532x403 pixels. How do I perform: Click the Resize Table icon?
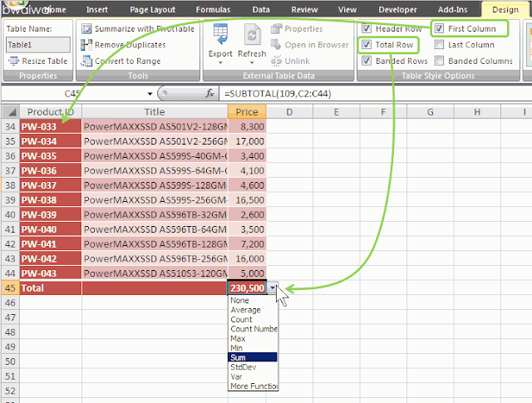click(13, 61)
